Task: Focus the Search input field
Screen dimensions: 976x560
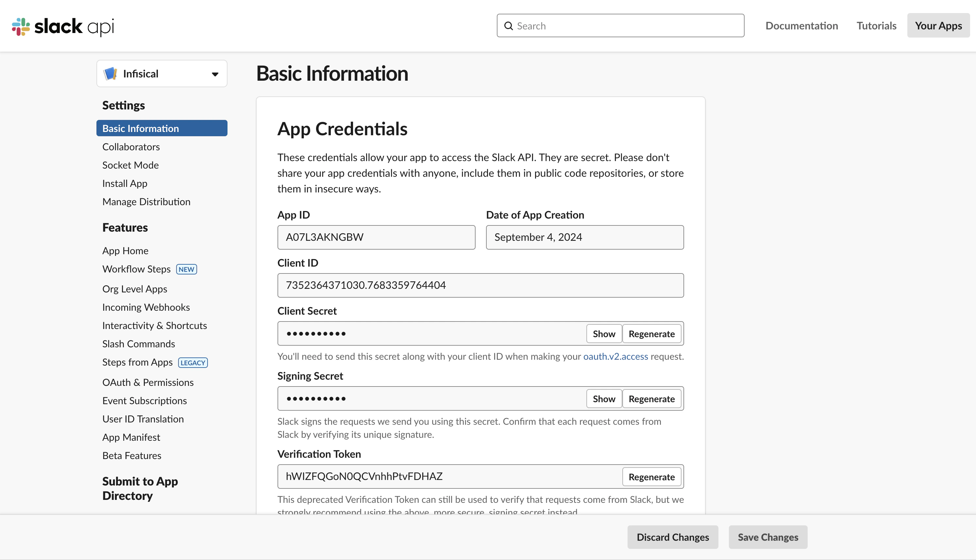Action: [620, 26]
